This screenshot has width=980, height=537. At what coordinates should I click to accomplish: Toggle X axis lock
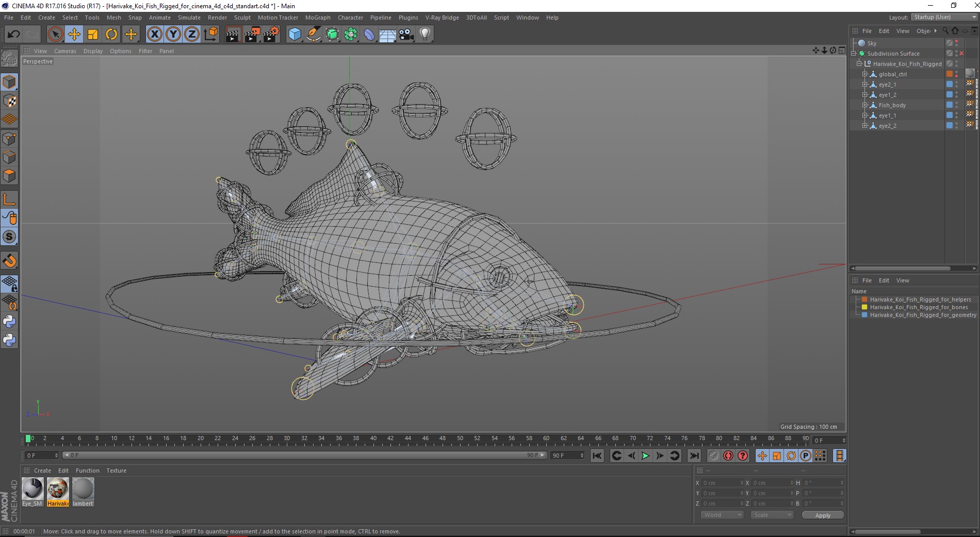coord(154,35)
